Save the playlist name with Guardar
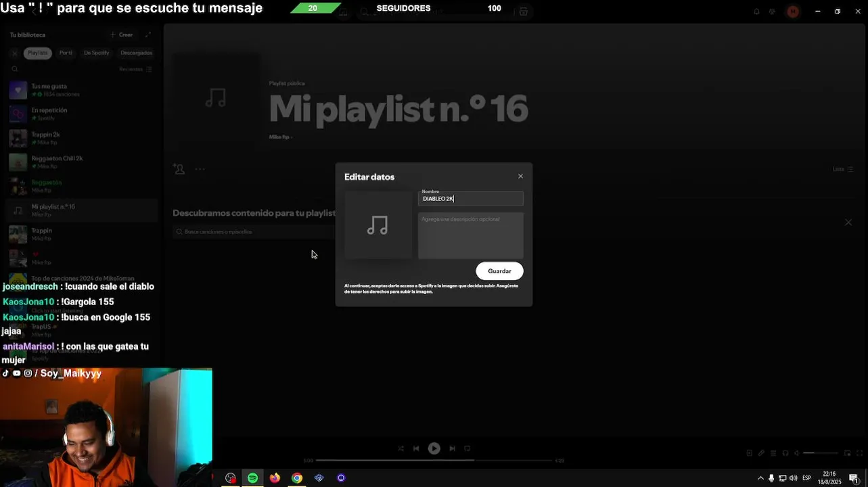 499,271
